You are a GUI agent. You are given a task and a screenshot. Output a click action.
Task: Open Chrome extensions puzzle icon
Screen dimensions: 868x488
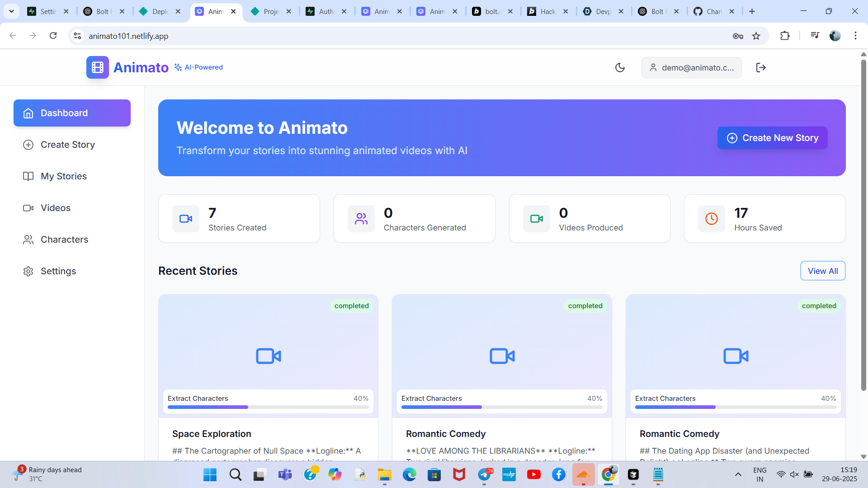(x=785, y=36)
